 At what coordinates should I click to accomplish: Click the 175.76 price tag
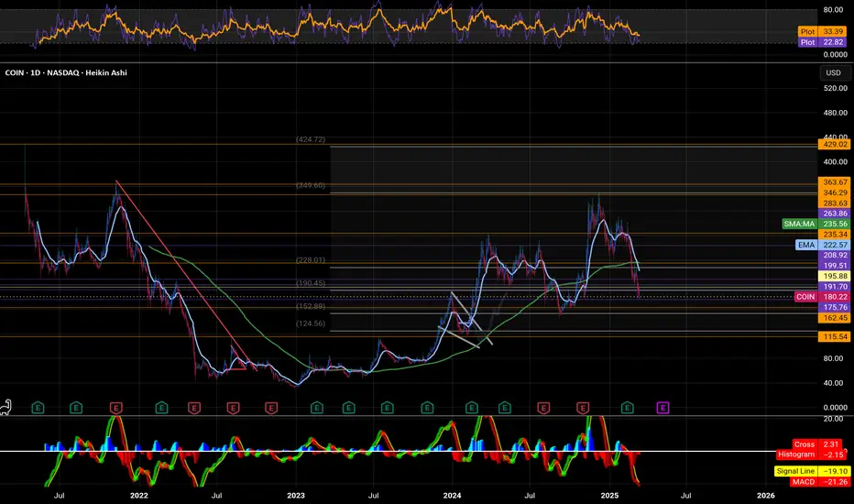coord(834,307)
